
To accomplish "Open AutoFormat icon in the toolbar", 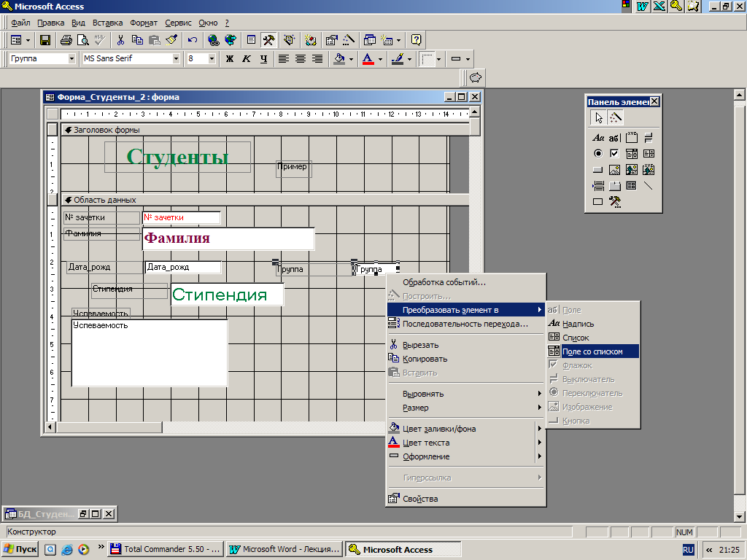I will coord(289,40).
